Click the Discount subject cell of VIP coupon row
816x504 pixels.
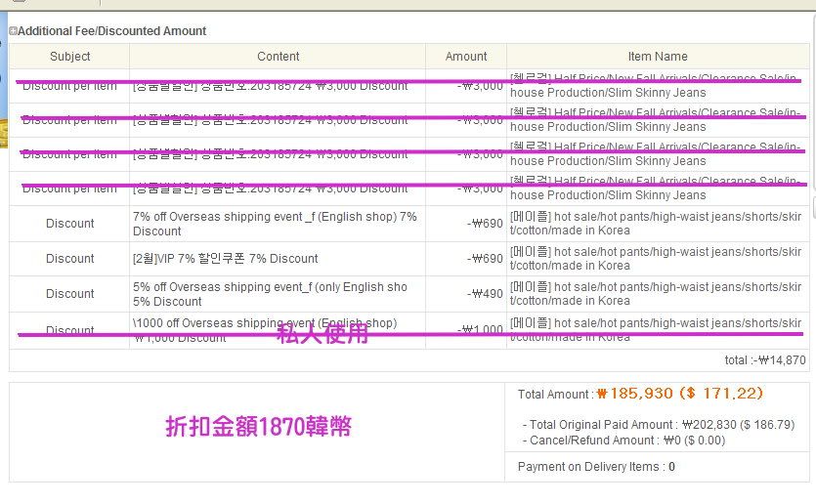pyautogui.click(x=70, y=259)
